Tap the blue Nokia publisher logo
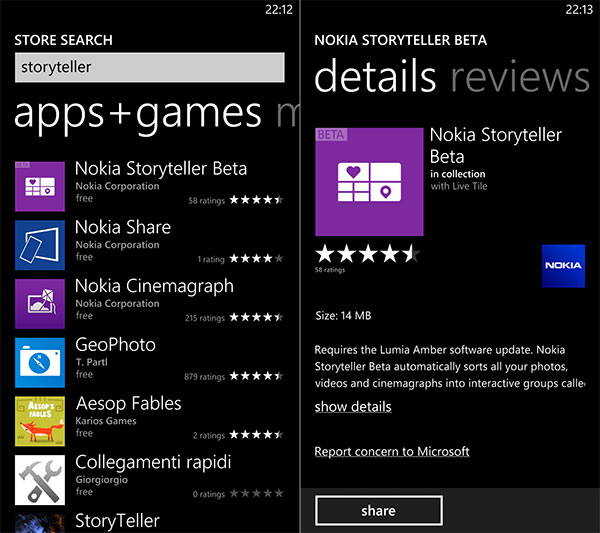This screenshot has height=533, width=600. (563, 266)
